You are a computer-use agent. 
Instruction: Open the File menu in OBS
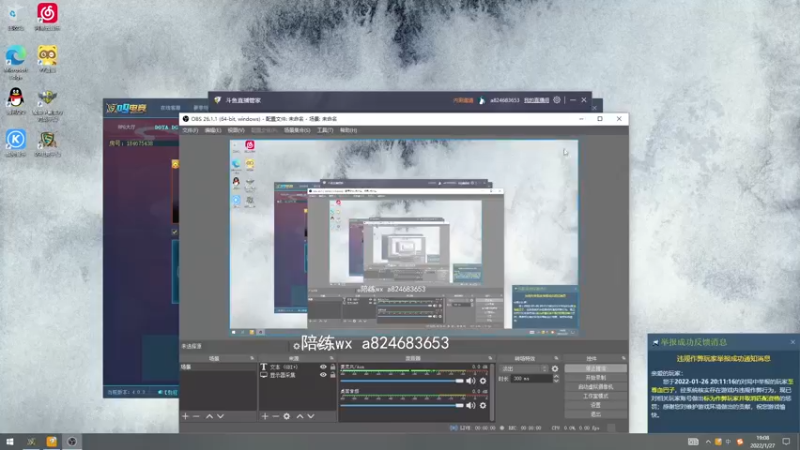[x=190, y=131]
